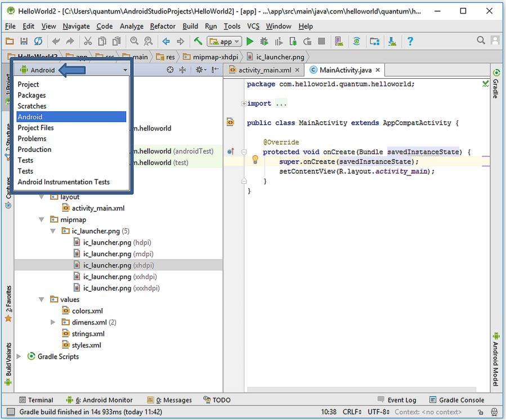Click the Collapse All icon in project panel
The width and height of the screenshot is (506, 420).
[182, 70]
